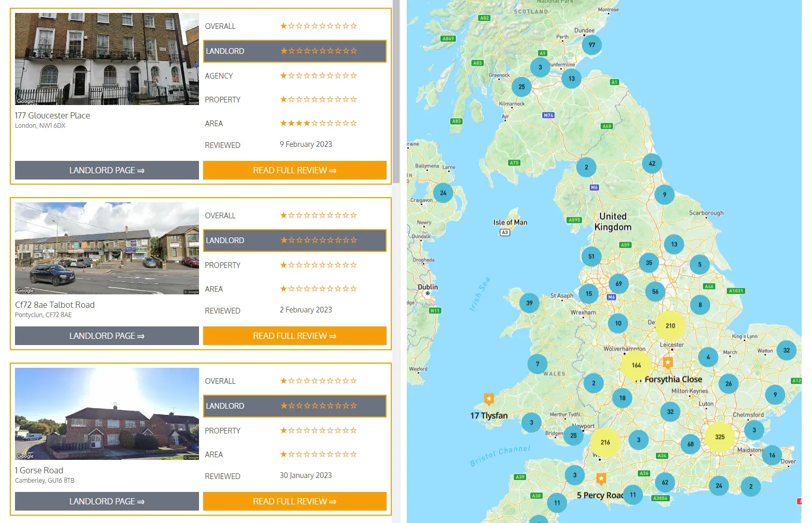Open the 164 cluster near Wolverhampton
Image resolution: width=812 pixels, height=523 pixels.
tap(636, 365)
